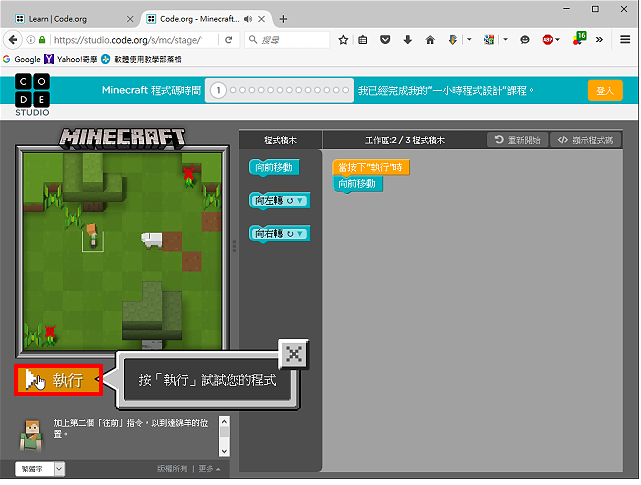Click the panel resize grip handle
641x485 pixels.
point(234,246)
